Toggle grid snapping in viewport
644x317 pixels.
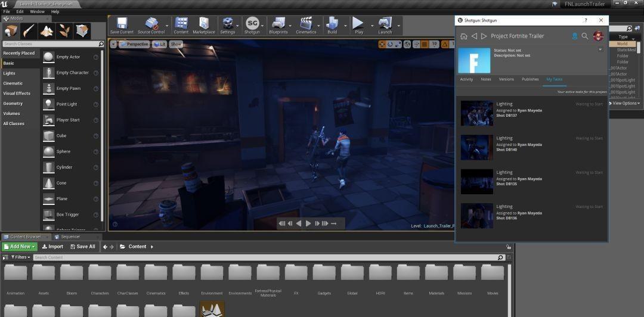point(425,44)
